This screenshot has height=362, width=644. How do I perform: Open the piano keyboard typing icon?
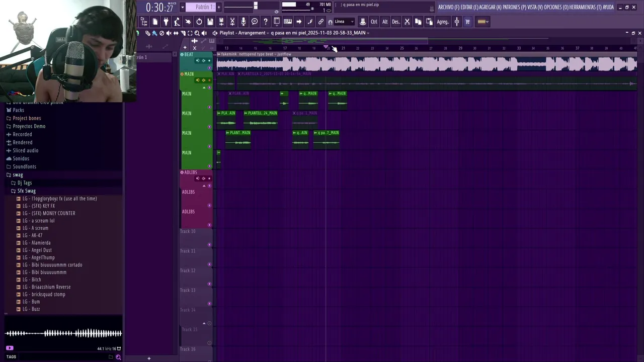click(x=288, y=22)
